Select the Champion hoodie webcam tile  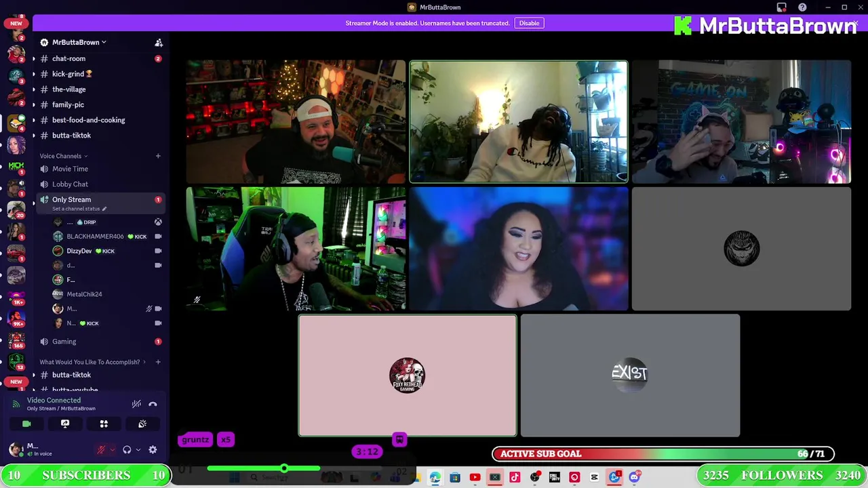coord(519,122)
